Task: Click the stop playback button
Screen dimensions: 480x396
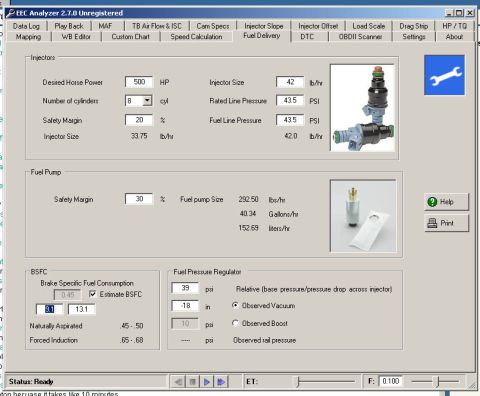Action: point(192,381)
